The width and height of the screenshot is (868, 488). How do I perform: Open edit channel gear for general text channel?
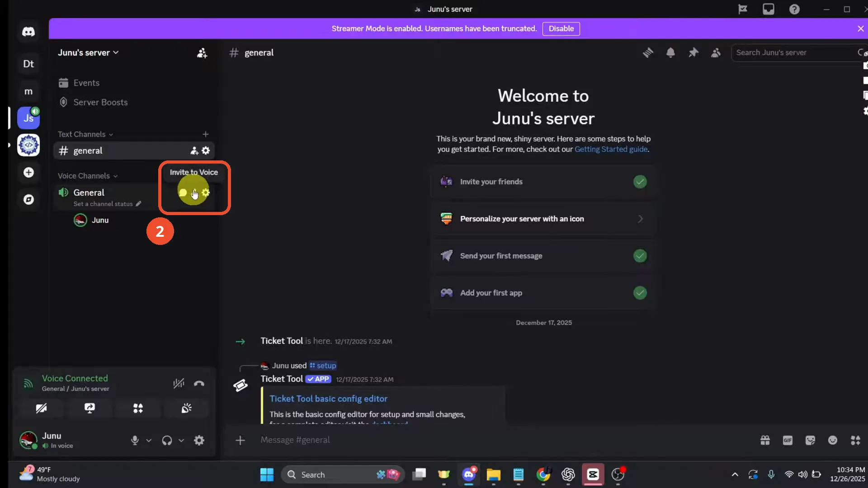point(206,150)
